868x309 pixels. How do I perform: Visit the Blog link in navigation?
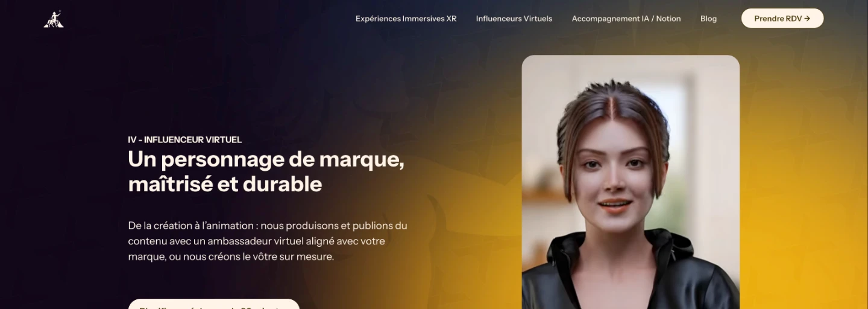point(708,19)
